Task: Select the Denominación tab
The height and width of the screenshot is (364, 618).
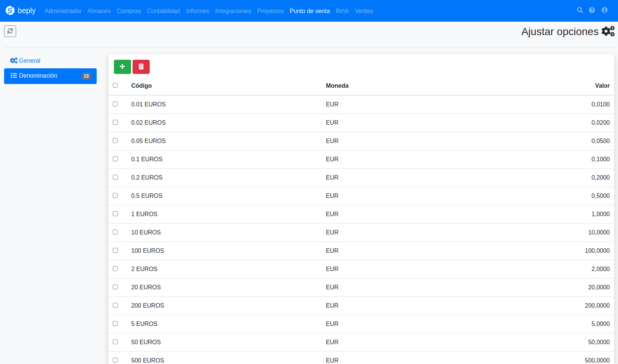Action: pos(50,76)
